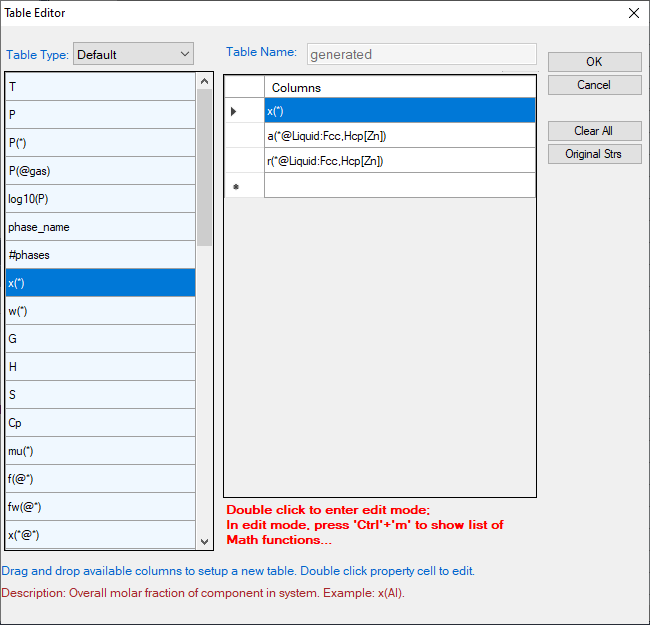Screen dimensions: 650x625
Task: Select the a(*@Liquid:Fcc,Hcp[Zn]) column row
Action: pos(399,135)
